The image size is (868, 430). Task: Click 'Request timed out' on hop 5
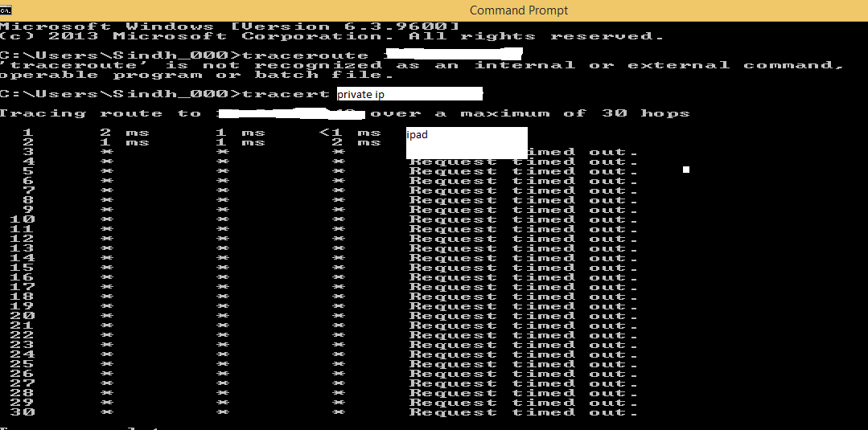[523, 171]
